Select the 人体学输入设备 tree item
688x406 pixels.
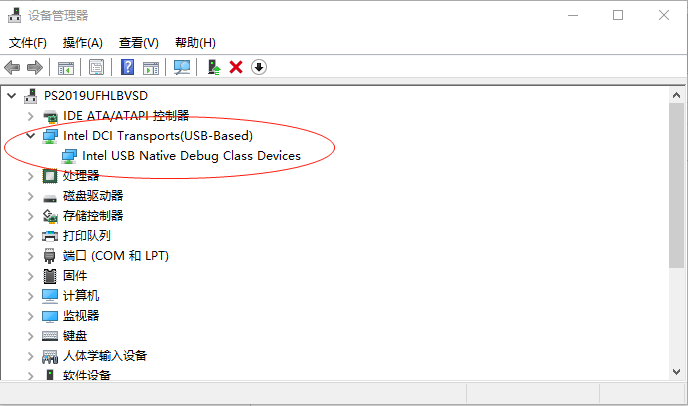coord(104,356)
